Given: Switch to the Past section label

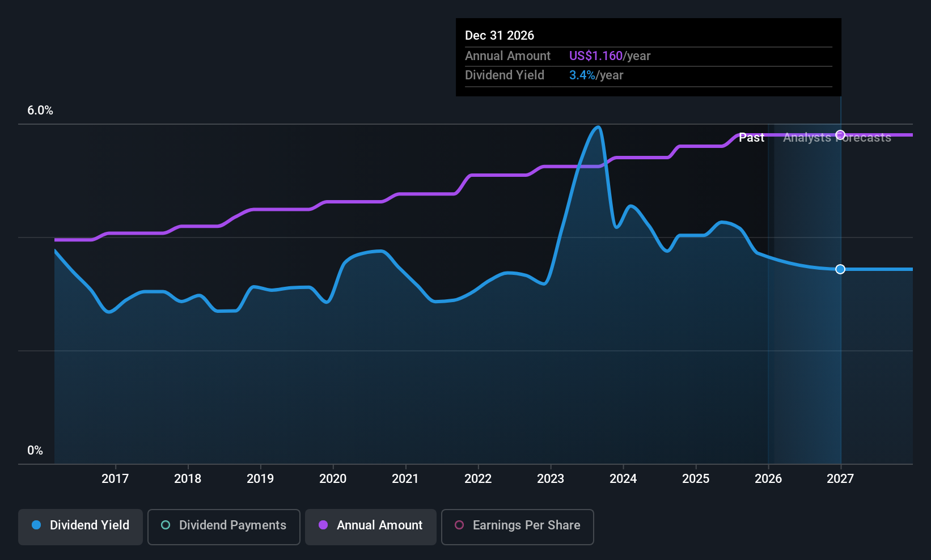Looking at the screenshot, I should pos(751,137).
